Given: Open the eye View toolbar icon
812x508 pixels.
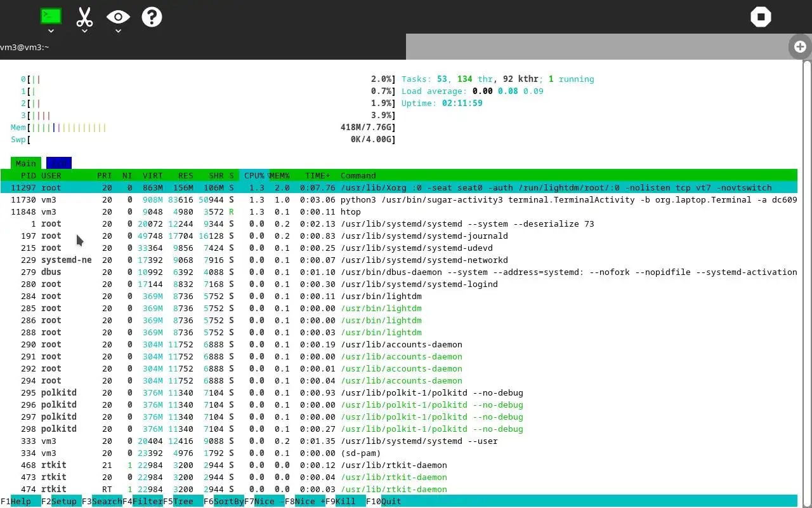Looking at the screenshot, I should click(118, 17).
